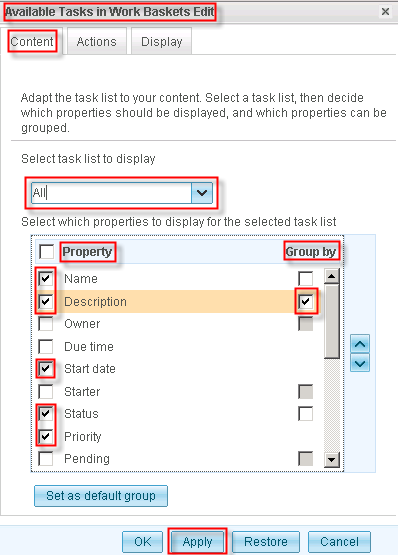This screenshot has width=398, height=555.
Task: Click Set as default group button
Action: [x=101, y=496]
